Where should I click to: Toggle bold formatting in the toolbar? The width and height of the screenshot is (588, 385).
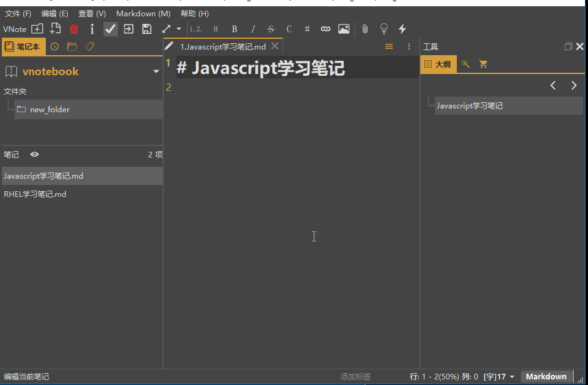234,29
